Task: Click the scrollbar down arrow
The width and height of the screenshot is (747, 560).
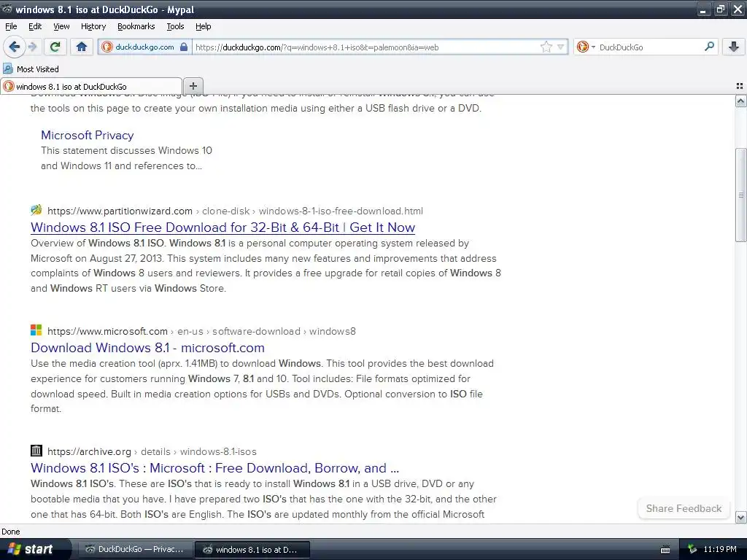Action: (740, 517)
